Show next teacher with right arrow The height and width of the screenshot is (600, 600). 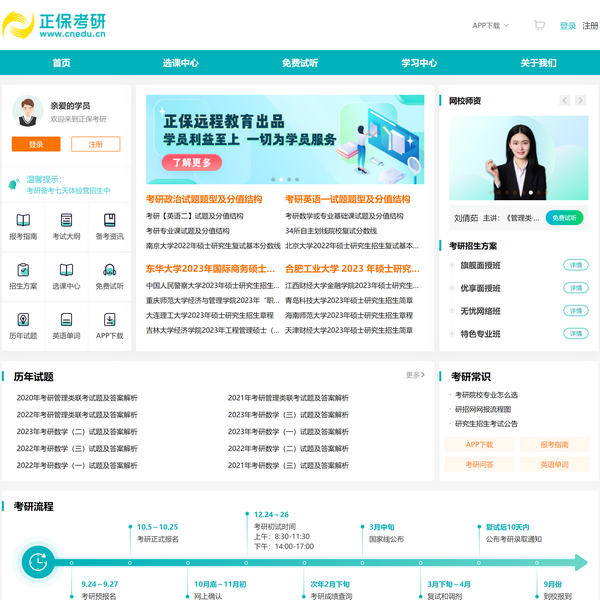(x=581, y=101)
